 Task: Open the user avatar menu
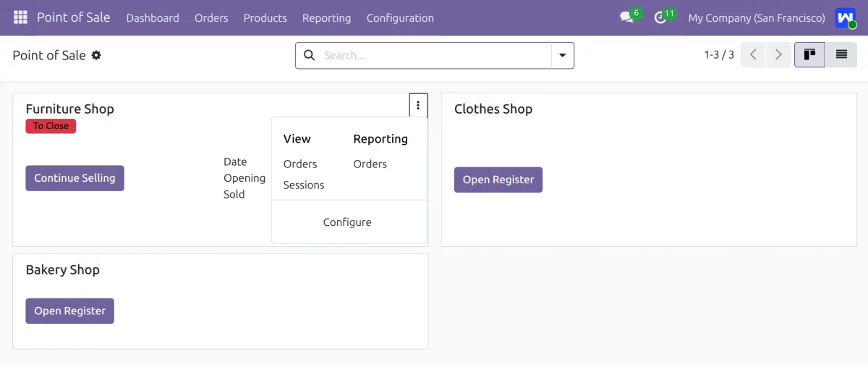point(845,17)
